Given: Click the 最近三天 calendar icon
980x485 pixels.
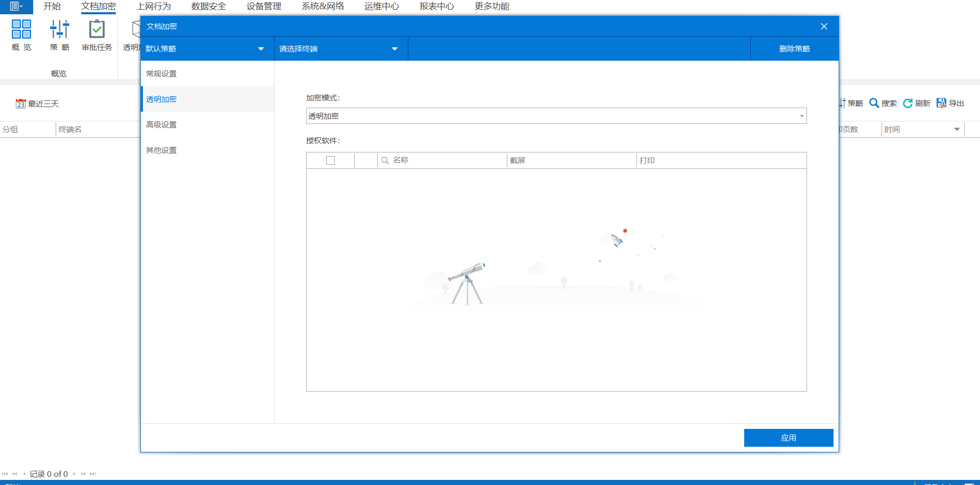Looking at the screenshot, I should 20,104.
